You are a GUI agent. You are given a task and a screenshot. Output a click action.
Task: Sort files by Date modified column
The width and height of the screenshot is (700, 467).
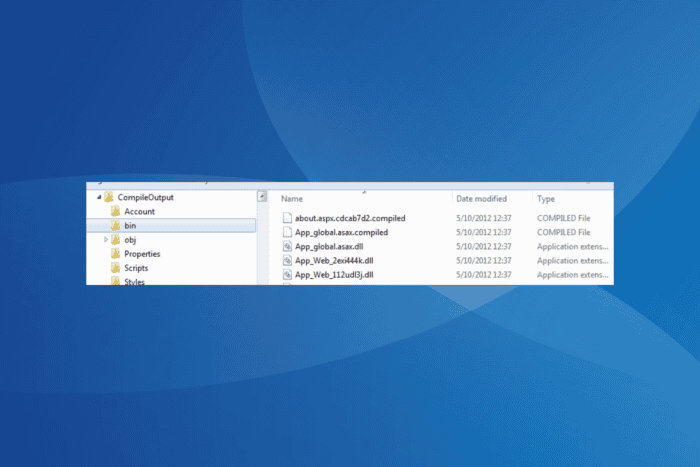481,199
